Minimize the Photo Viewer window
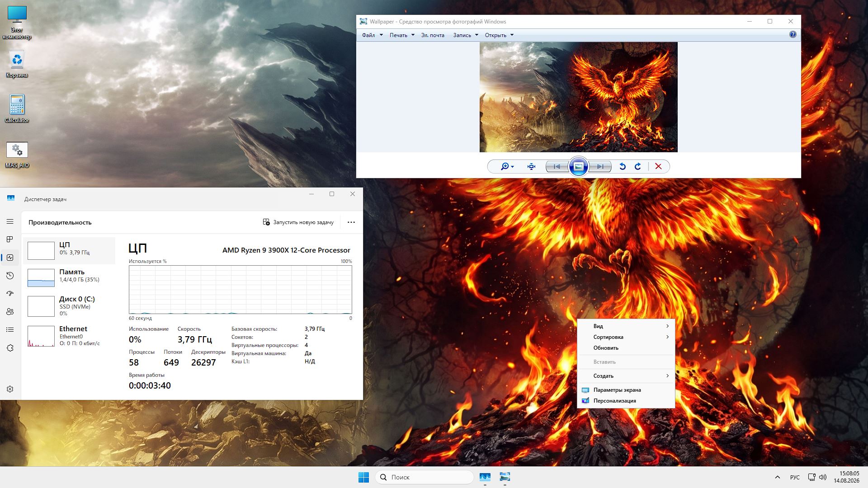The width and height of the screenshot is (868, 488). pyautogui.click(x=750, y=21)
